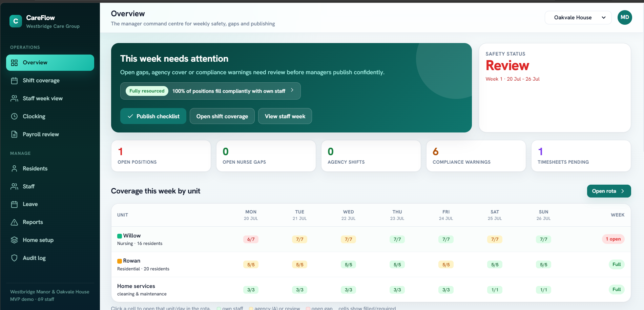Open the Oakvale House home dropdown
The image size is (644, 310).
point(578,18)
